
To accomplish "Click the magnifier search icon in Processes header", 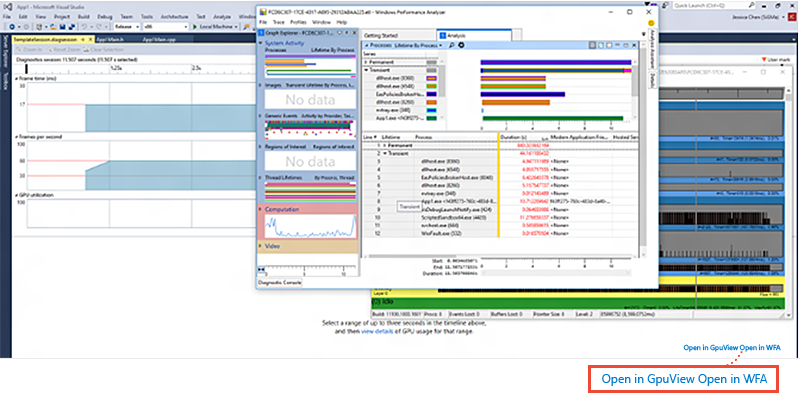I will pos(451,45).
